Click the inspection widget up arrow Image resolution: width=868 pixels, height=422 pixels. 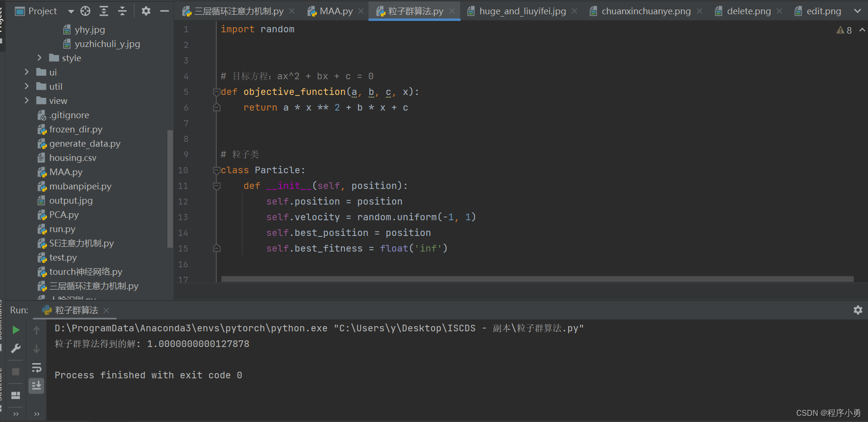(862, 30)
